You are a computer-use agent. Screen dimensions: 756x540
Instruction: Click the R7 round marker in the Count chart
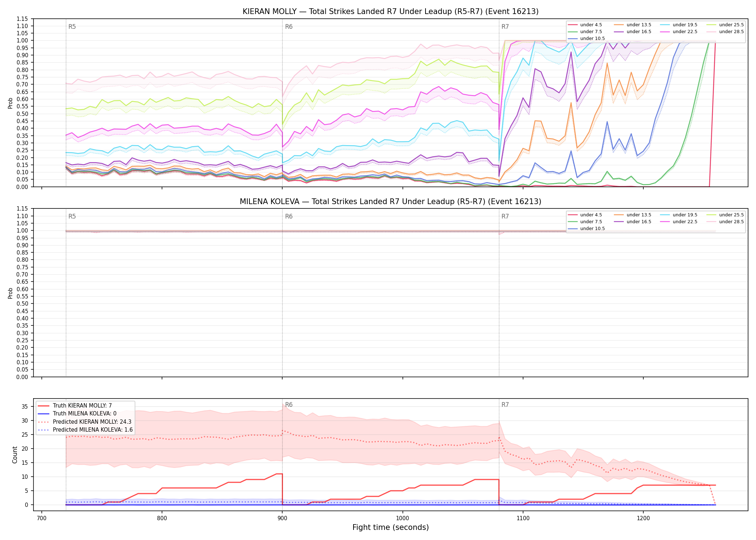coord(505,405)
